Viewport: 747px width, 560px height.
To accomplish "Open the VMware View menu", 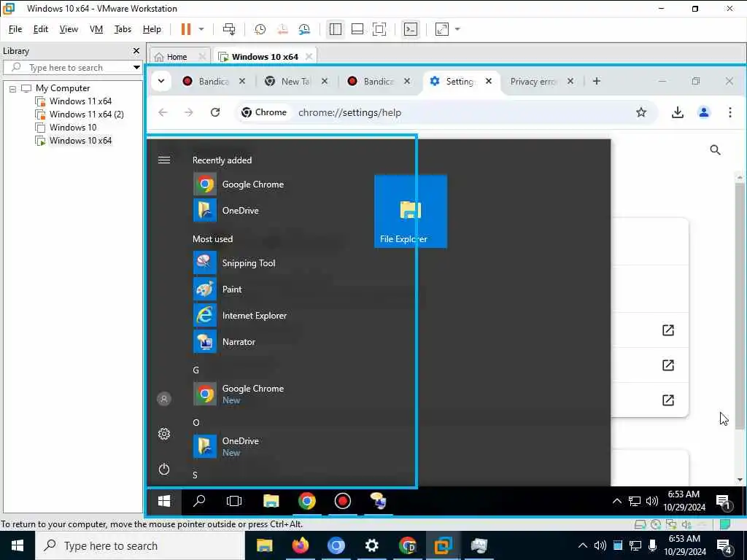I will (x=69, y=29).
